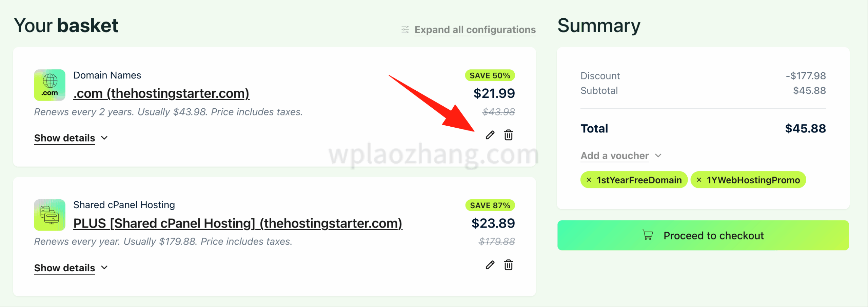Click the SAVE 50% badge
The height and width of the screenshot is (307, 868).
(x=490, y=75)
